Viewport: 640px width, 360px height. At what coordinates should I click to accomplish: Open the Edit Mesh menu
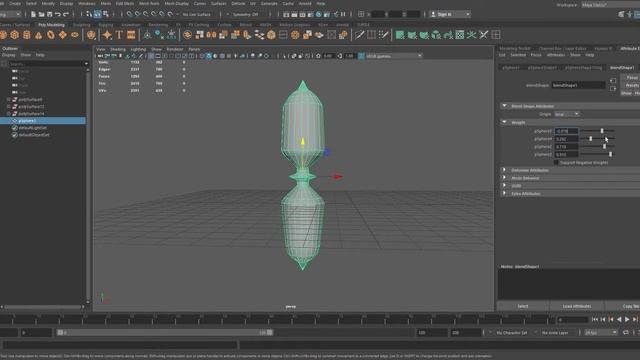point(124,3)
